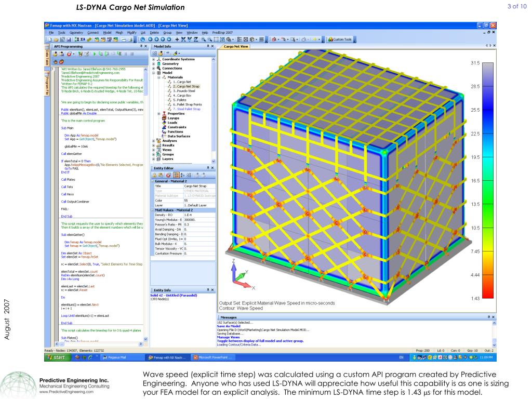Open the Modify menu
This screenshot has height=399, width=532.
click(x=131, y=33)
